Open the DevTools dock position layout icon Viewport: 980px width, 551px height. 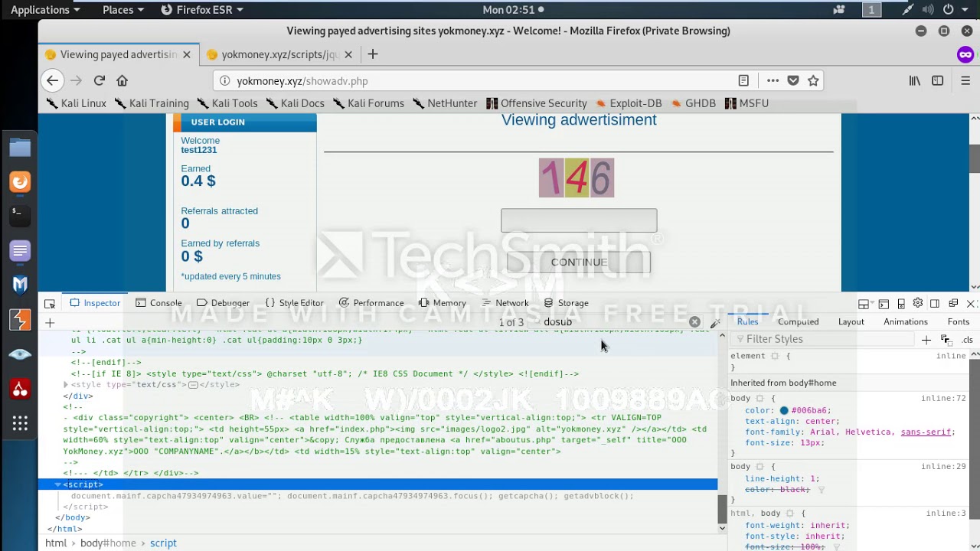click(864, 304)
